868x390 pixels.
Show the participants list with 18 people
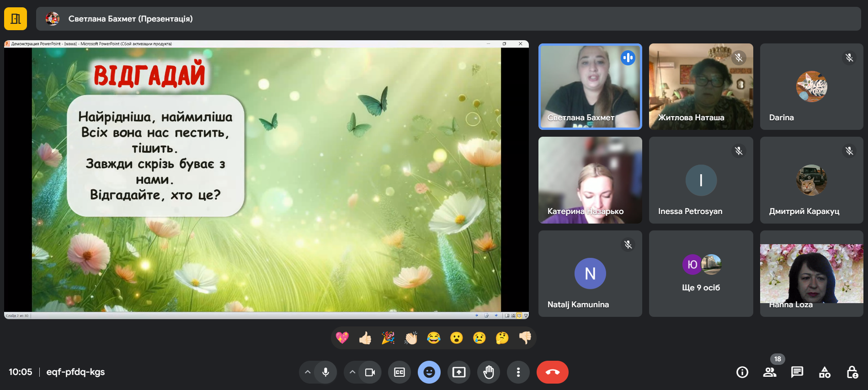pos(770,372)
